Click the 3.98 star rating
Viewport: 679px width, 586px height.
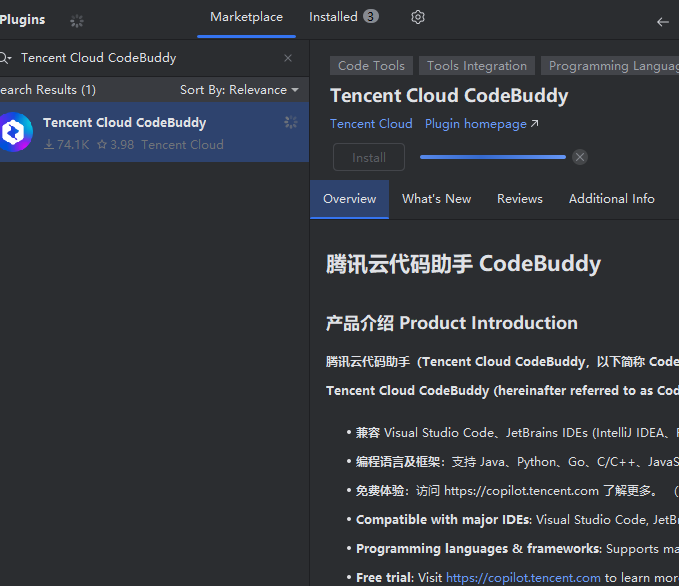(116, 145)
